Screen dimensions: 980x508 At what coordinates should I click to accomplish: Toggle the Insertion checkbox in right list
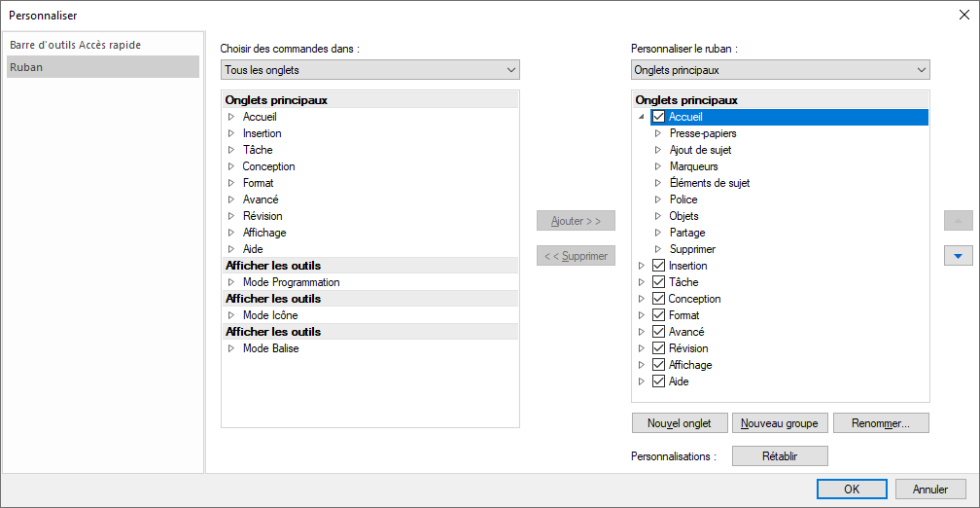(x=659, y=266)
